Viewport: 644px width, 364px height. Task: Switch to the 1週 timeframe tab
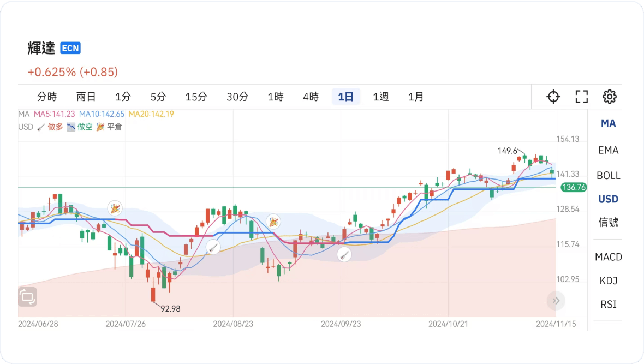(381, 97)
